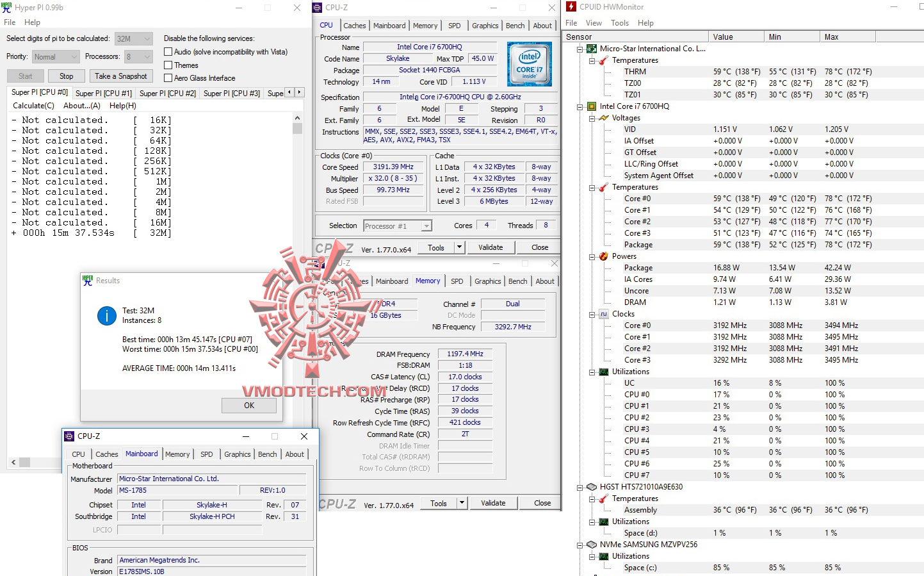Click the Take a Snapshot button

(x=121, y=76)
